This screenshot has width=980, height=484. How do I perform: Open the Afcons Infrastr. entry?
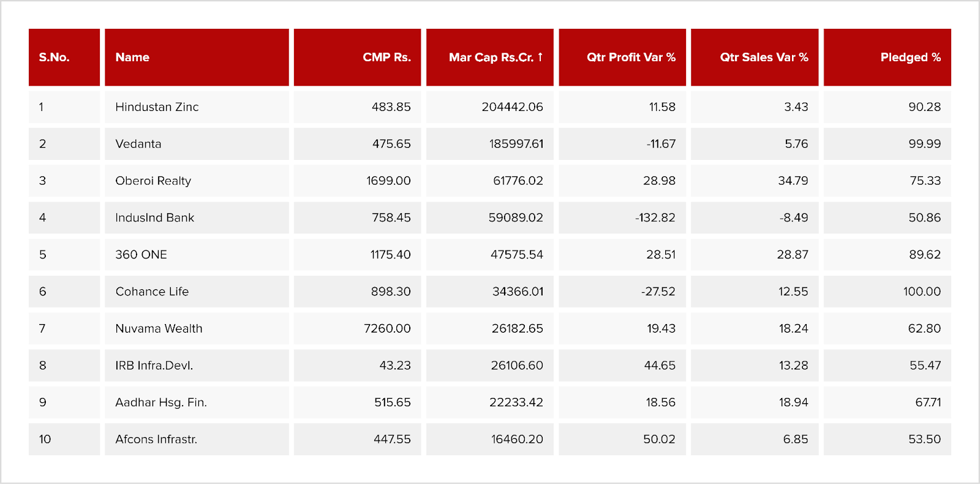pos(156,439)
